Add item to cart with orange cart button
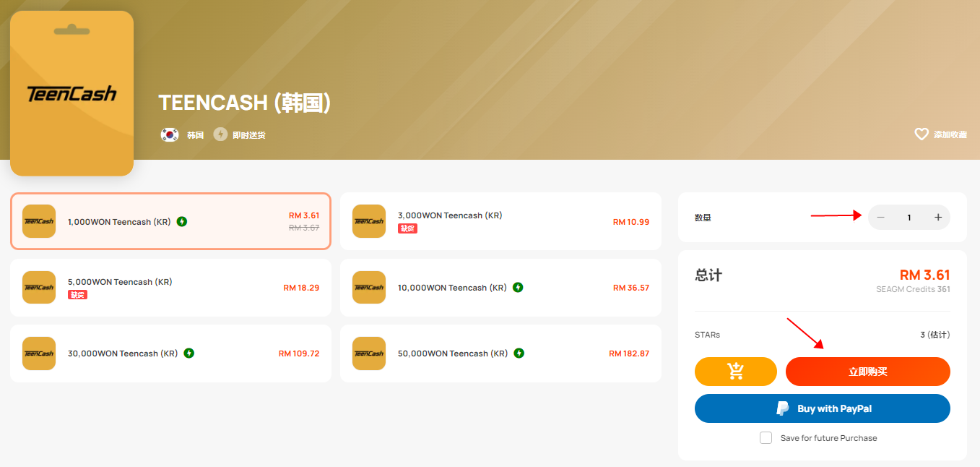 (x=735, y=372)
